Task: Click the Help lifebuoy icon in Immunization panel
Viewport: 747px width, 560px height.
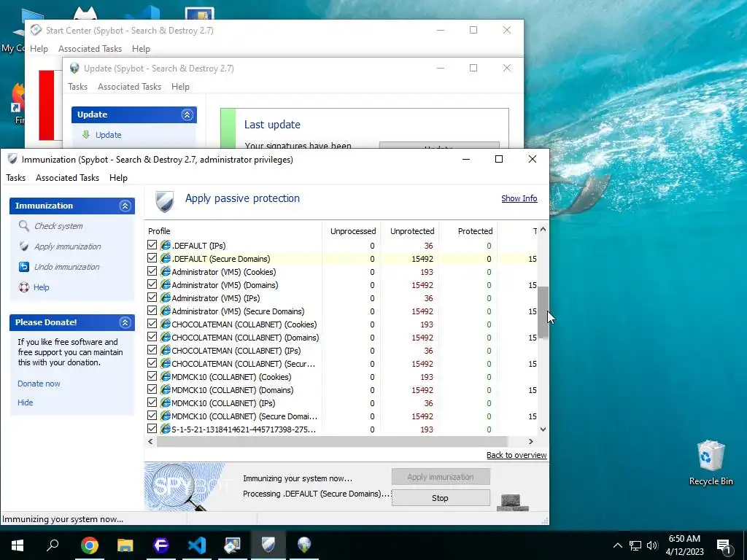Action: (x=24, y=287)
